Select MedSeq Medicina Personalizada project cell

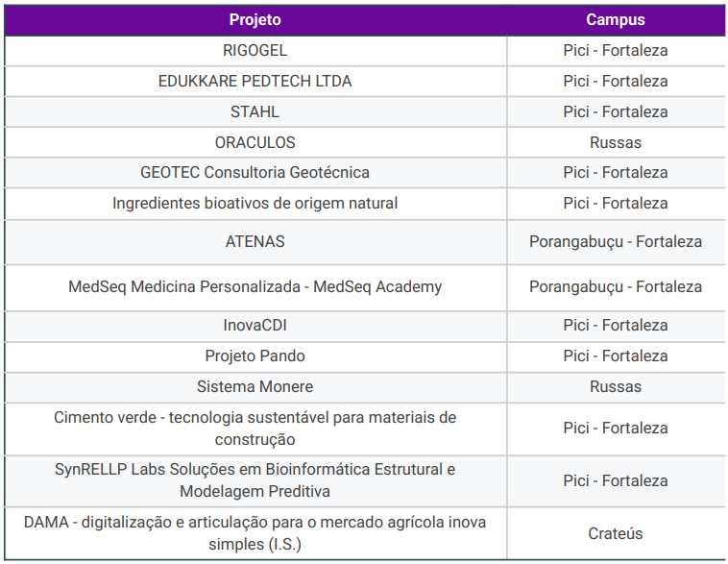point(255,287)
